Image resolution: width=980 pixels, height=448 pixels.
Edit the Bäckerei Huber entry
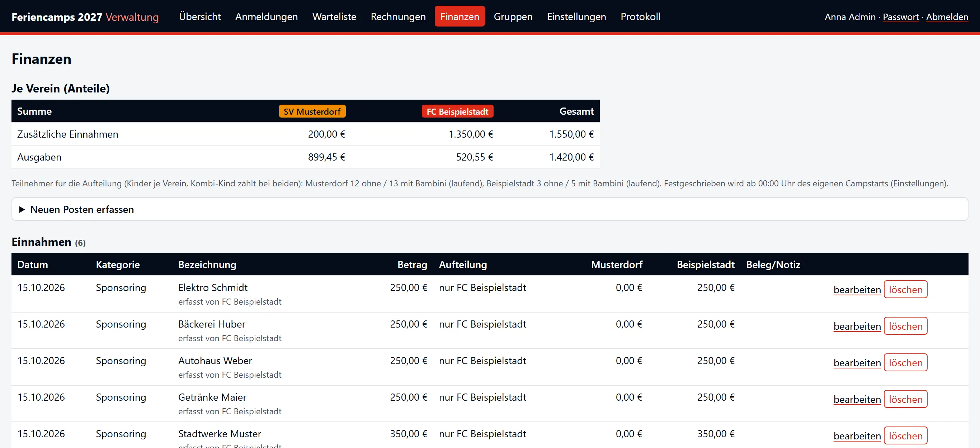pos(857,326)
